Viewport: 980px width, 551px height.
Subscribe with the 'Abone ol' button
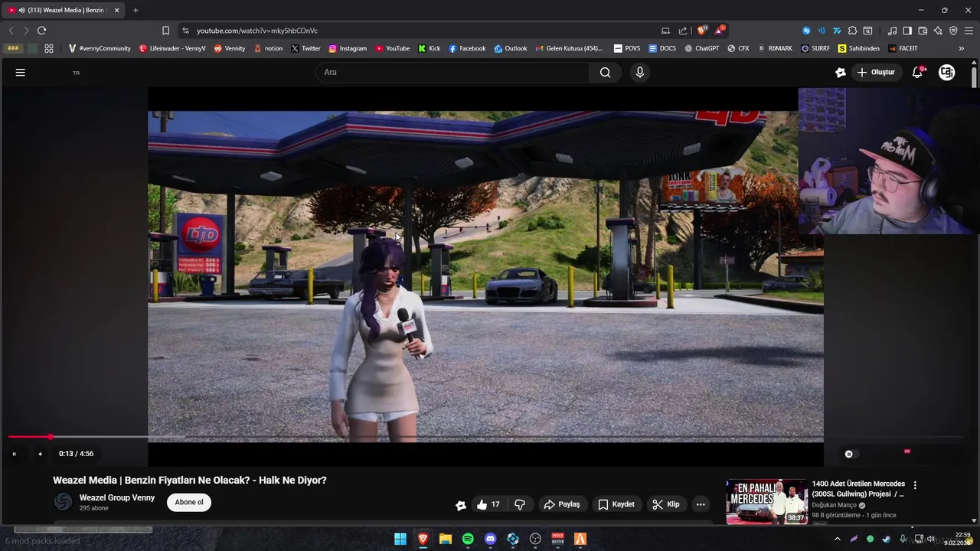[x=189, y=502]
